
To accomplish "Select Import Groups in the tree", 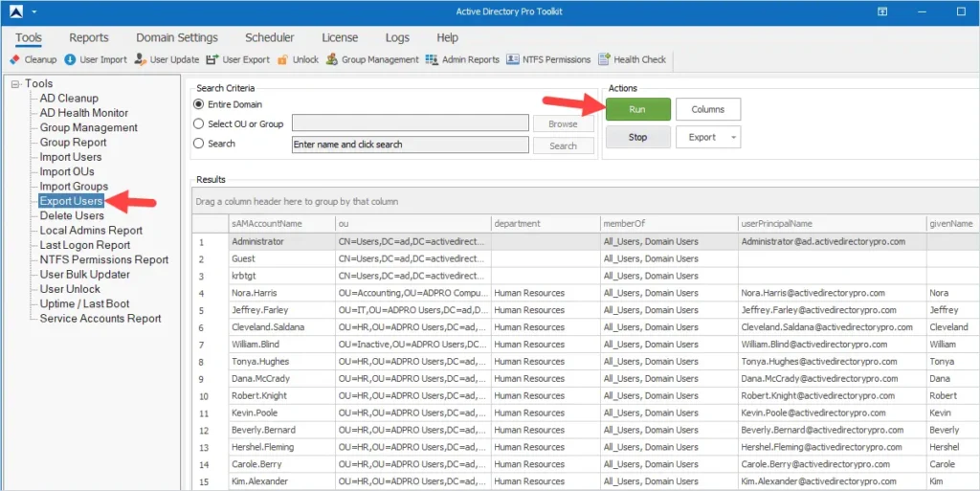I will (74, 186).
